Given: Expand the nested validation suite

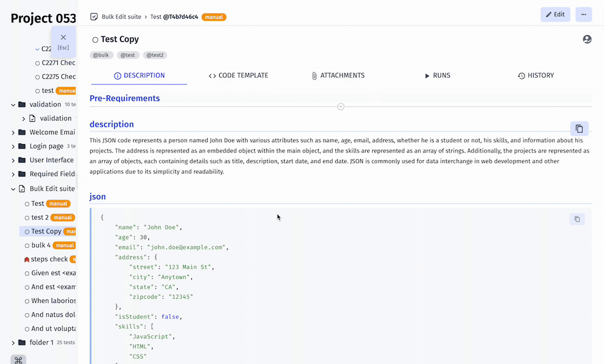Looking at the screenshot, I should (x=23, y=118).
